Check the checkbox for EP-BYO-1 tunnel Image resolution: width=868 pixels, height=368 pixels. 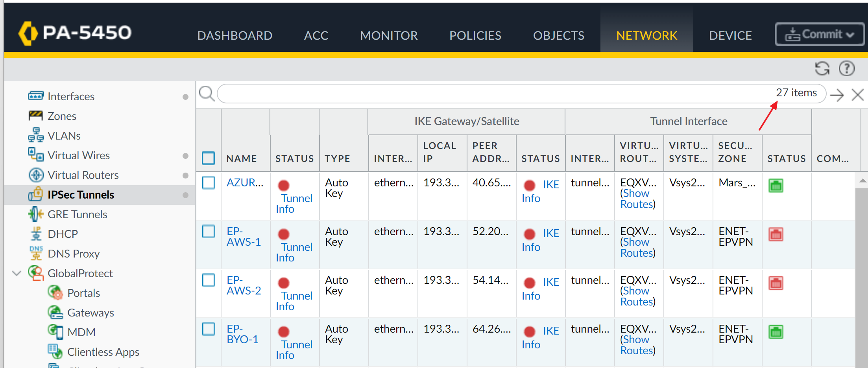point(209,329)
